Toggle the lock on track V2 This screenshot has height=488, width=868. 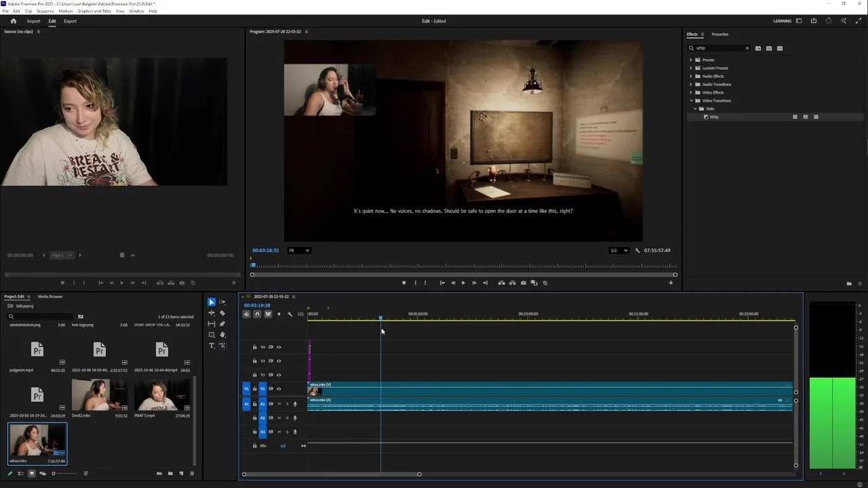coord(255,375)
